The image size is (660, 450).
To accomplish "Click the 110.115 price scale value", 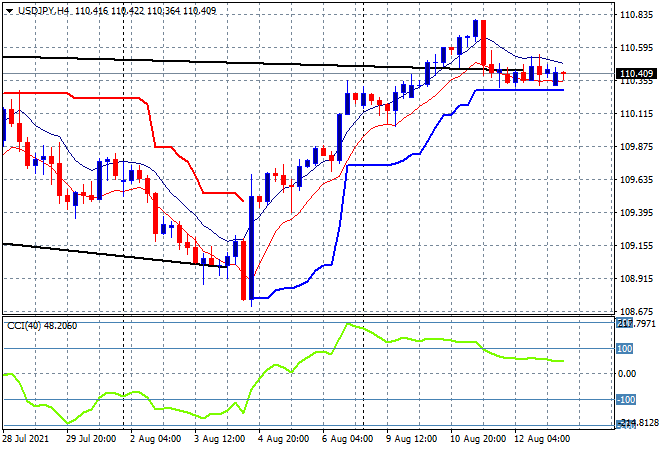I will 636,114.
